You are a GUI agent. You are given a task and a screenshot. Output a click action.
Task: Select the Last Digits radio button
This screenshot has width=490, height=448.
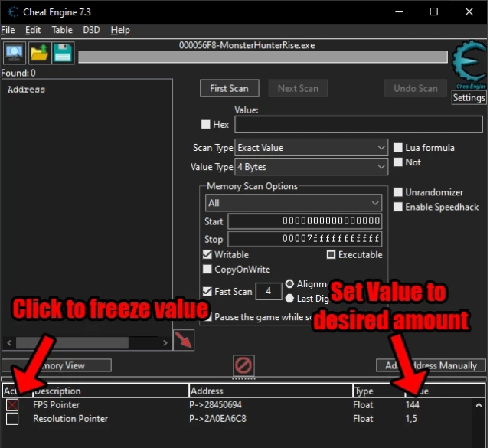click(289, 298)
